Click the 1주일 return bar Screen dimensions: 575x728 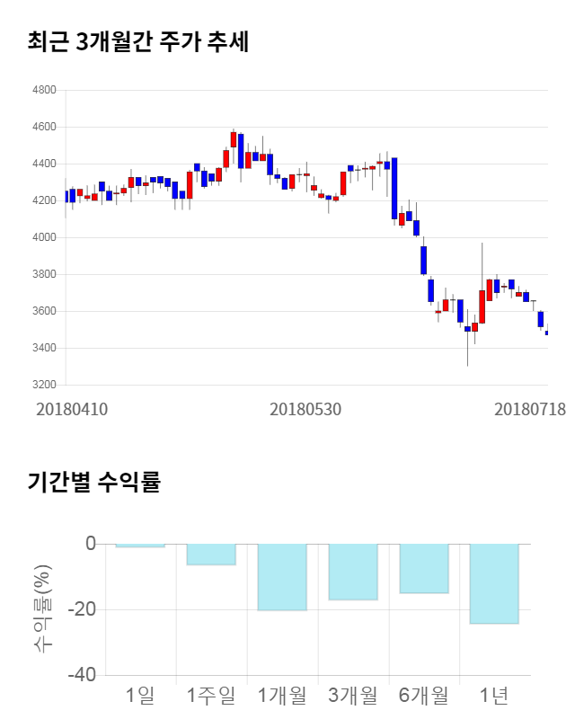[210, 555]
